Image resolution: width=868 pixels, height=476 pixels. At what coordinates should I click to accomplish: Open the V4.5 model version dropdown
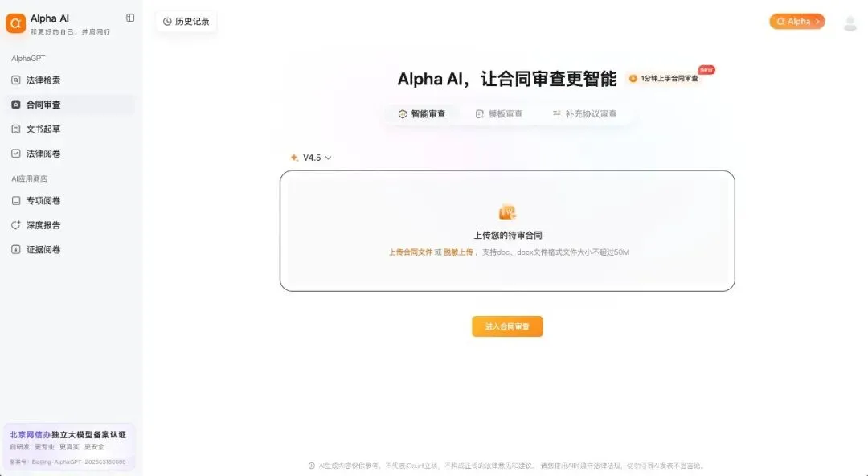click(311, 158)
